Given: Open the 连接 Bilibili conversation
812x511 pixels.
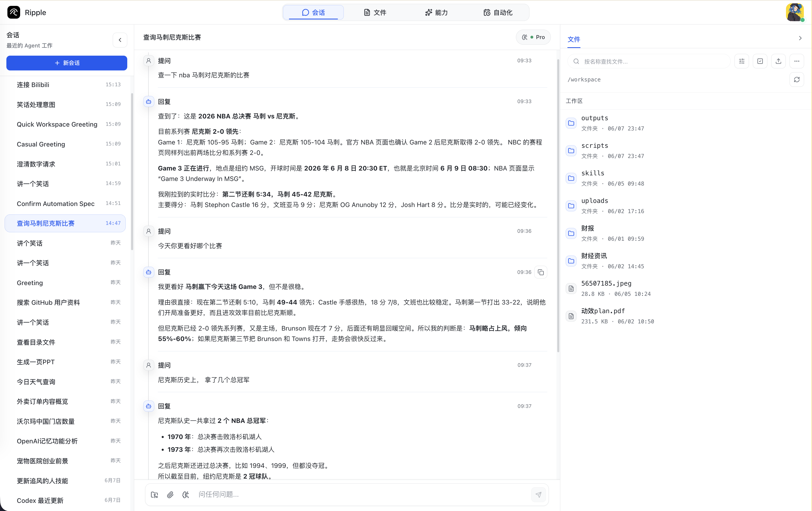Looking at the screenshot, I should pyautogui.click(x=66, y=85).
